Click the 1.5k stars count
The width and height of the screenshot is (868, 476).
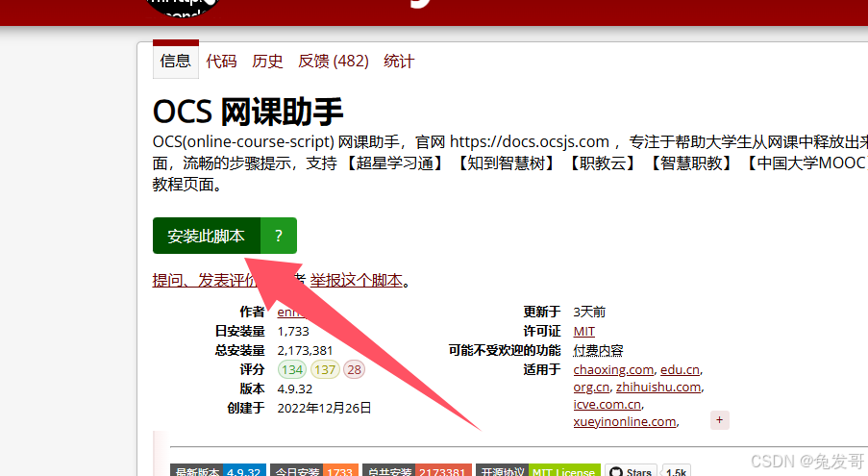pos(676,472)
